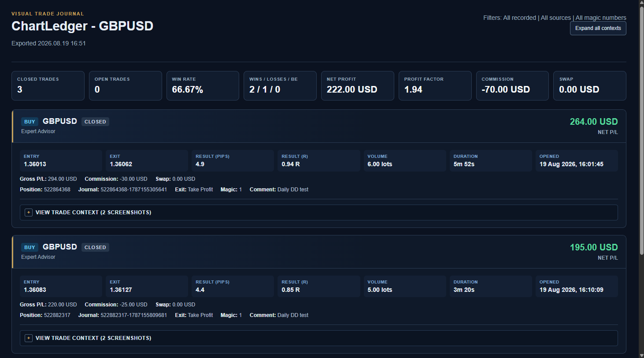Viewport: 644px width, 358px height.
Task: Expand trade context for the 195.00 USD trade
Action: [319, 338]
